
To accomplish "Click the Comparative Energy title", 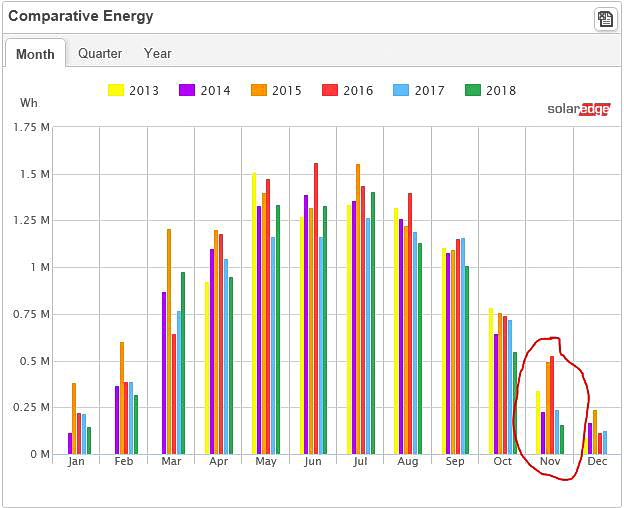I will tap(81, 16).
